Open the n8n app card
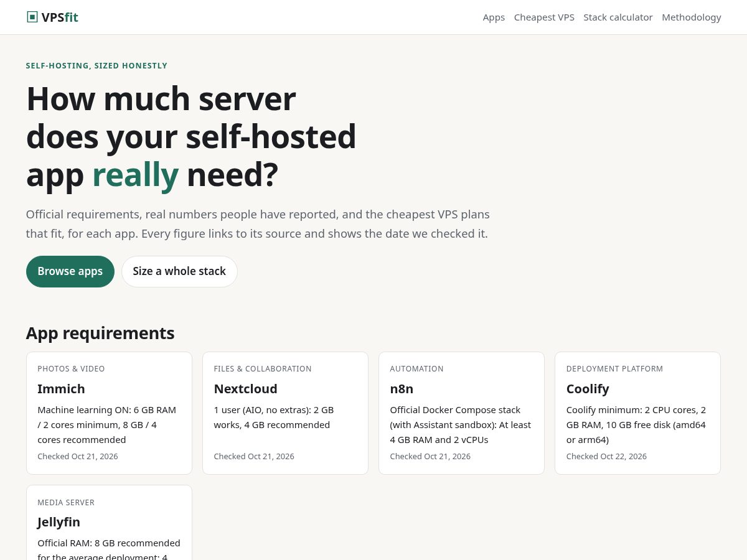This screenshot has height=560, width=747. [x=461, y=413]
